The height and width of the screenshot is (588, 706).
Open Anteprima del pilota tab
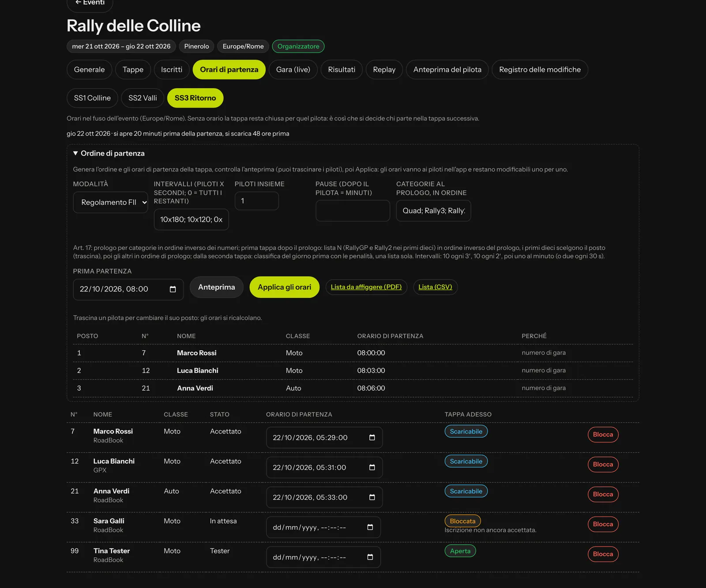tap(447, 70)
